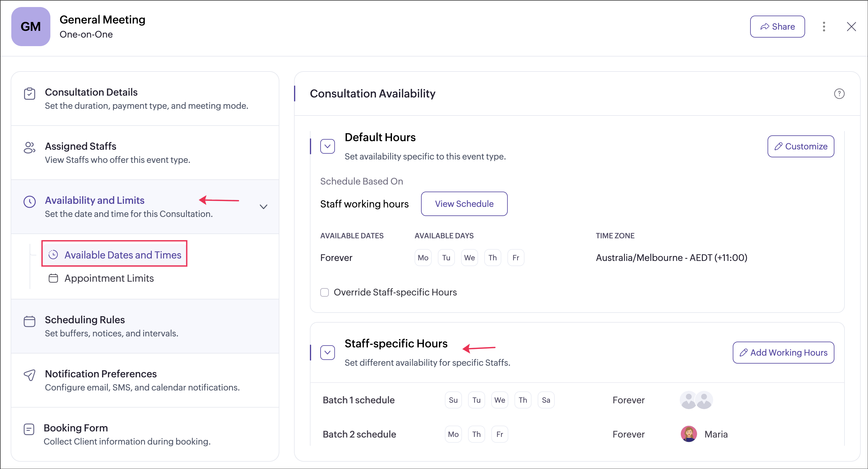Click the Scheduling Rules calendar icon
This screenshot has height=469, width=868.
(29, 321)
